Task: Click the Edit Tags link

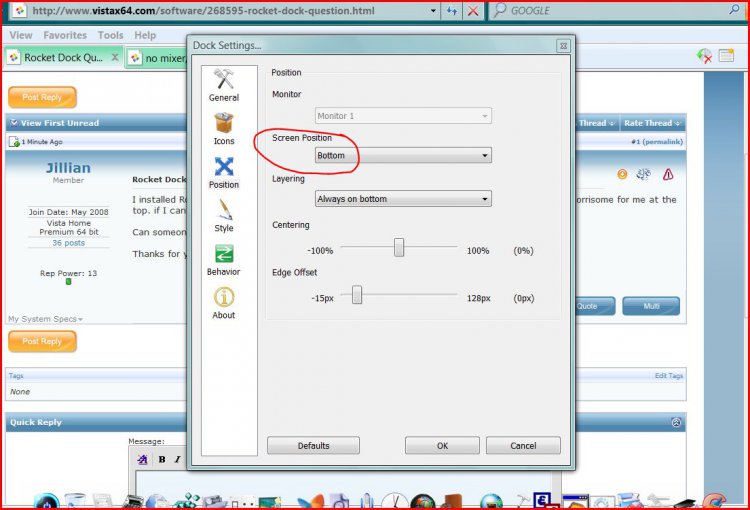Action: tap(668, 376)
